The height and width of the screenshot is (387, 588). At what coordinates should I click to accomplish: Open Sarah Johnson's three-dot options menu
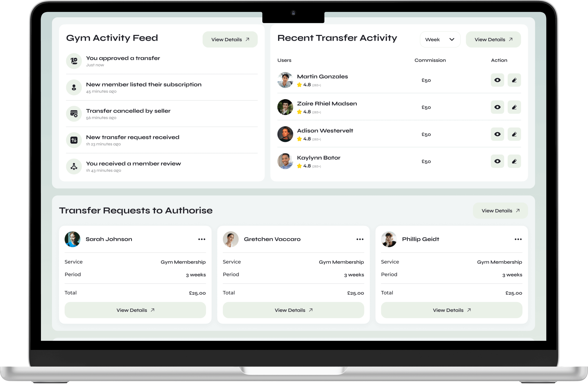point(202,239)
